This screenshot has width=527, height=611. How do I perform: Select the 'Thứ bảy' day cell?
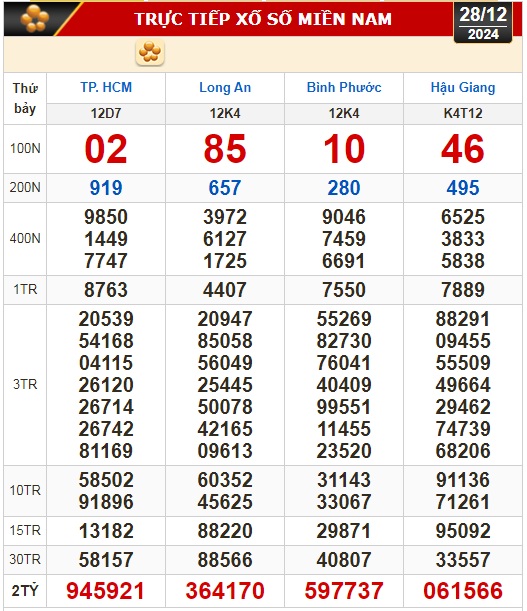[25, 98]
